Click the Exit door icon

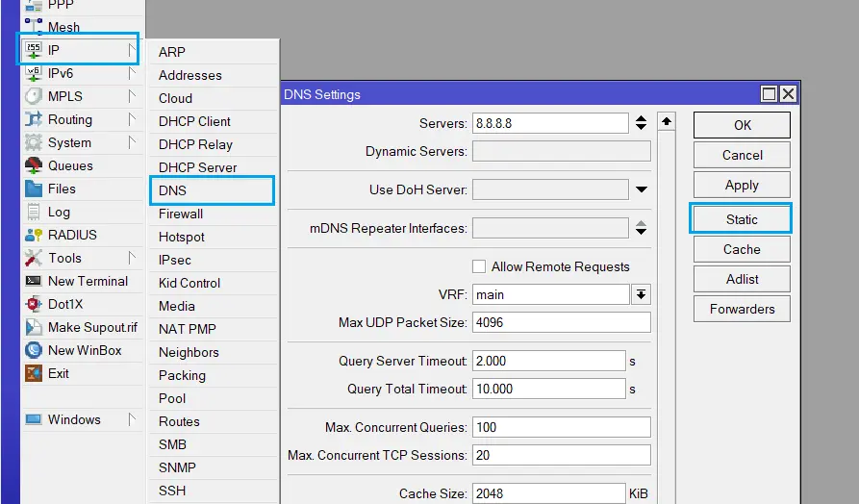click(34, 373)
